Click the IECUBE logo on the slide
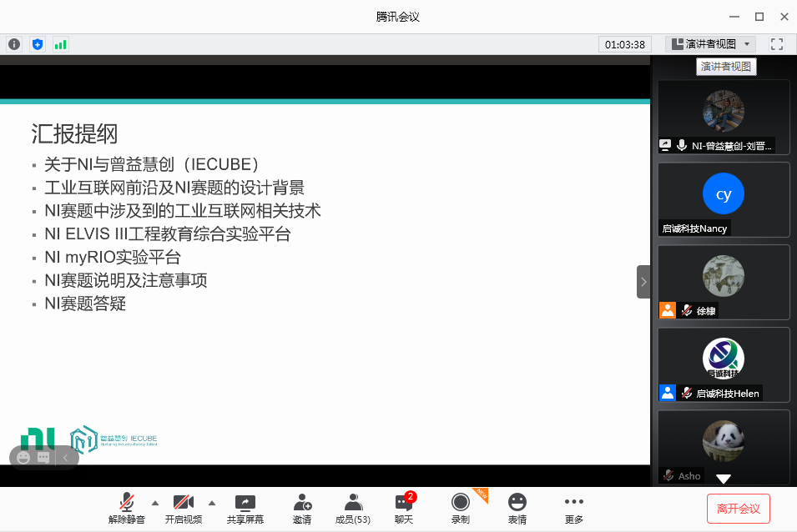Screen dimensions: 797x532 [113, 439]
